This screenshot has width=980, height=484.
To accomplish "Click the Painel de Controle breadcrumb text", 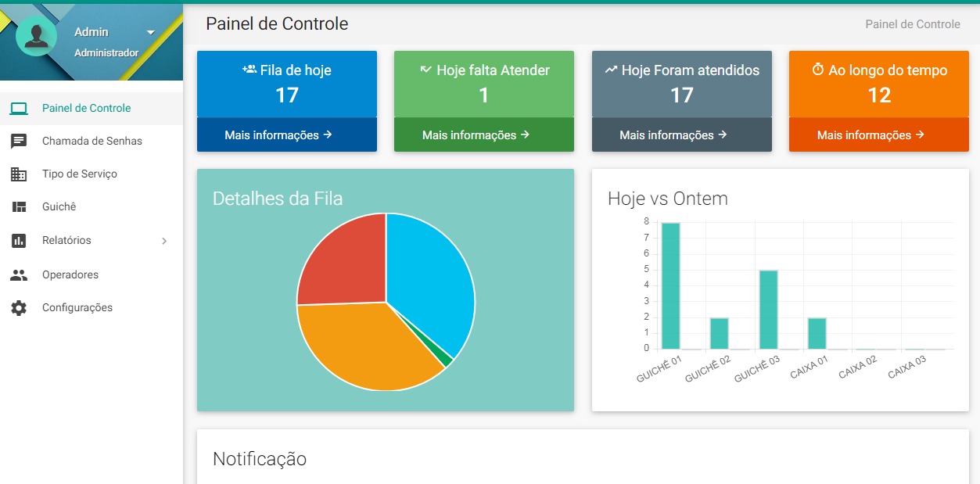I will [913, 24].
